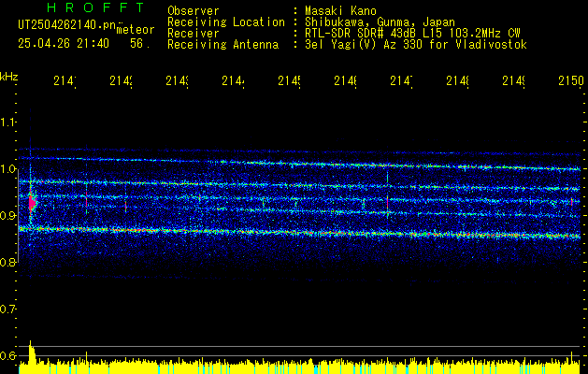This screenshot has height=374, width=588.
Task: Click the 2143 time axis label
Action: point(177,80)
